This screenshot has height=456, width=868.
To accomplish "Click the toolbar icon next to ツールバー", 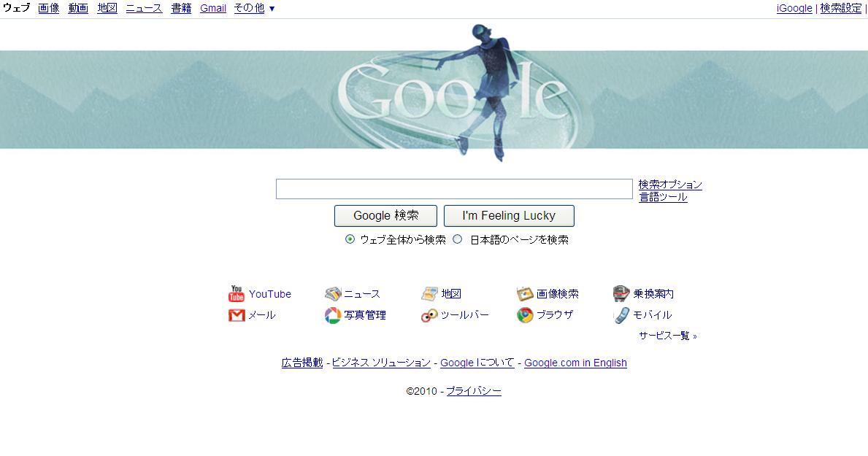I will pyautogui.click(x=429, y=315).
